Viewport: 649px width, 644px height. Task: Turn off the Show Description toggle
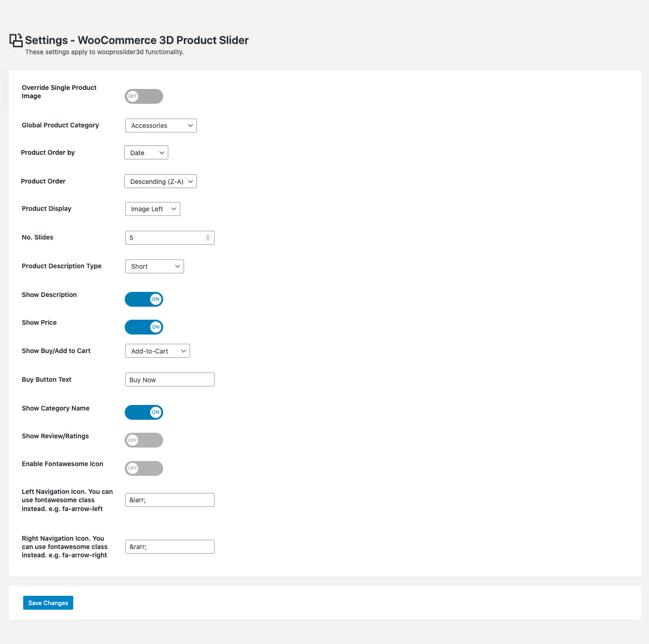(144, 299)
